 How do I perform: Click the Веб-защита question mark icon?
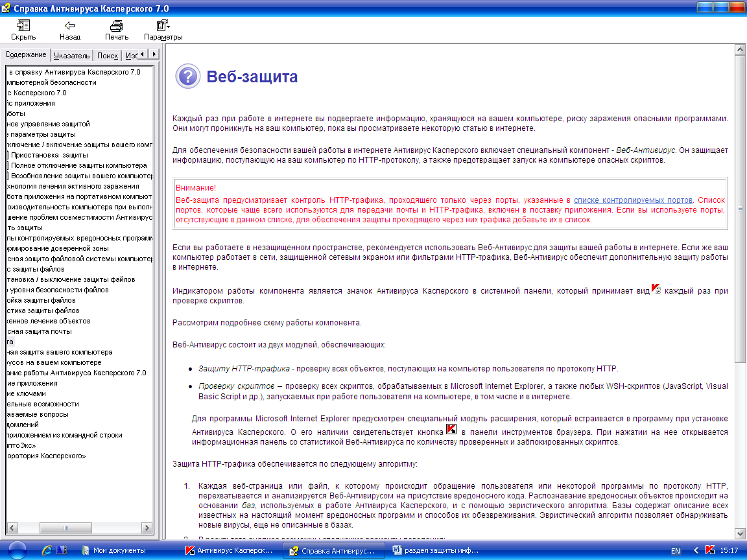(187, 76)
